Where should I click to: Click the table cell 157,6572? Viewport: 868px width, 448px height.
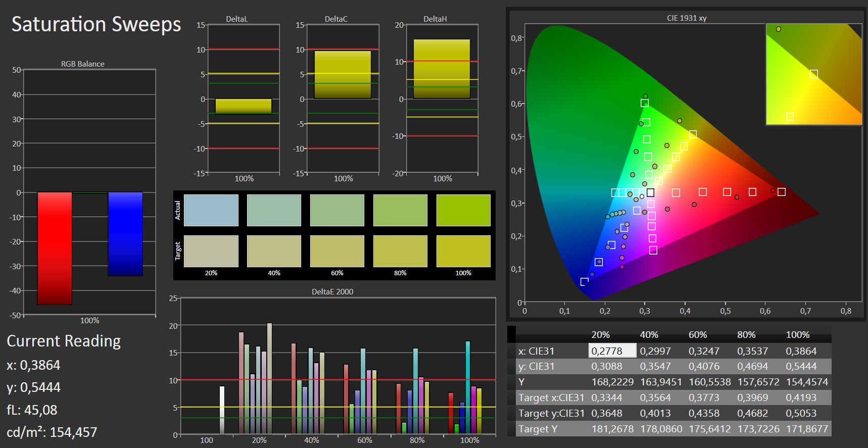(758, 382)
